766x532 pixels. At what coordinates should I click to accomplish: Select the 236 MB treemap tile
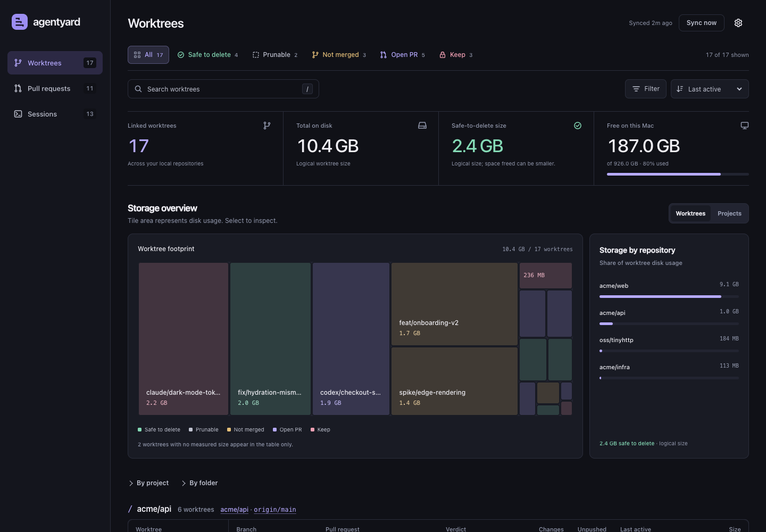tap(546, 276)
